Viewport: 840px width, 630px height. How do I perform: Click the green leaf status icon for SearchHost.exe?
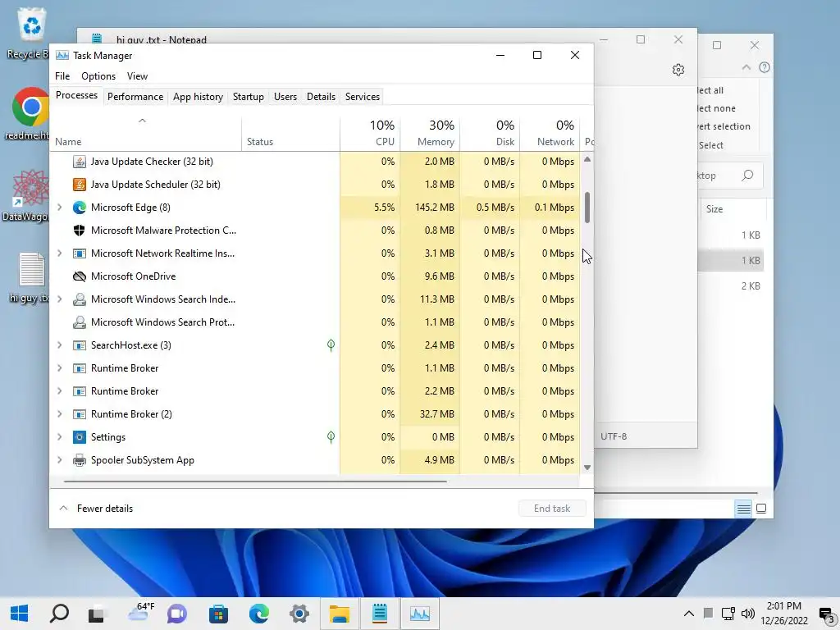click(x=331, y=345)
